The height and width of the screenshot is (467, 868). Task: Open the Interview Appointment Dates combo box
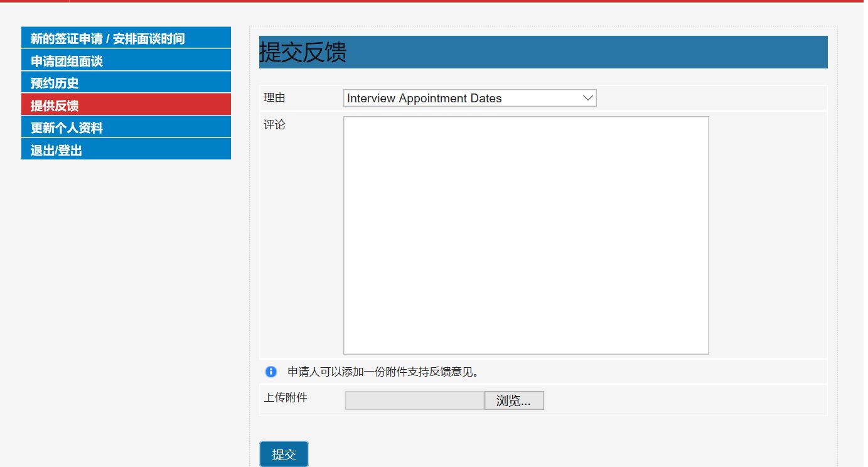coord(464,98)
